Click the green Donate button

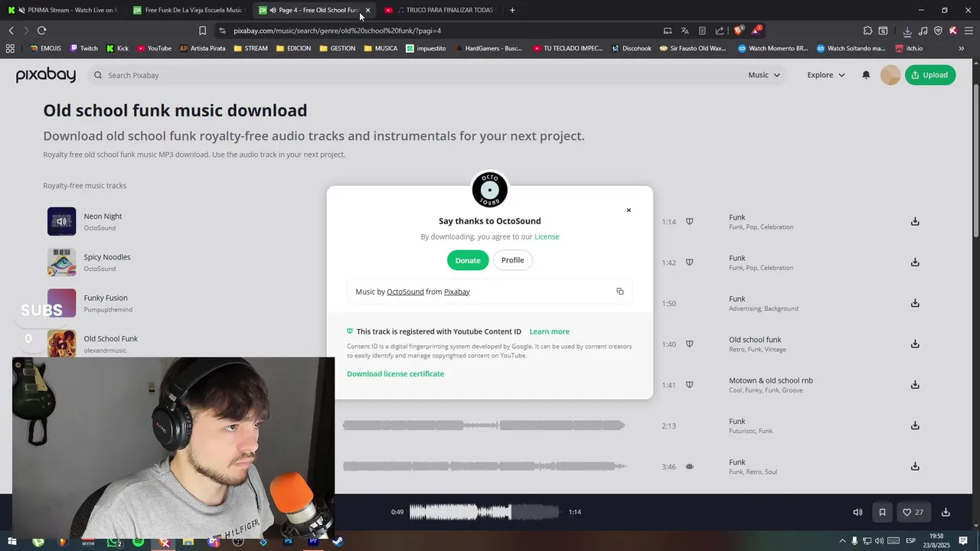[x=468, y=260]
